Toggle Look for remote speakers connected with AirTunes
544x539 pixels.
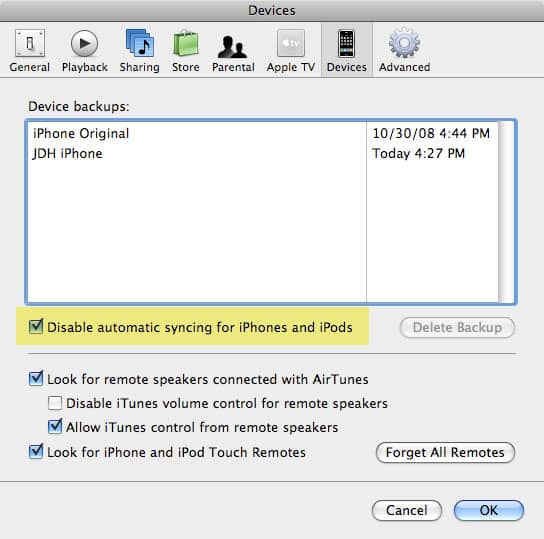[36, 378]
